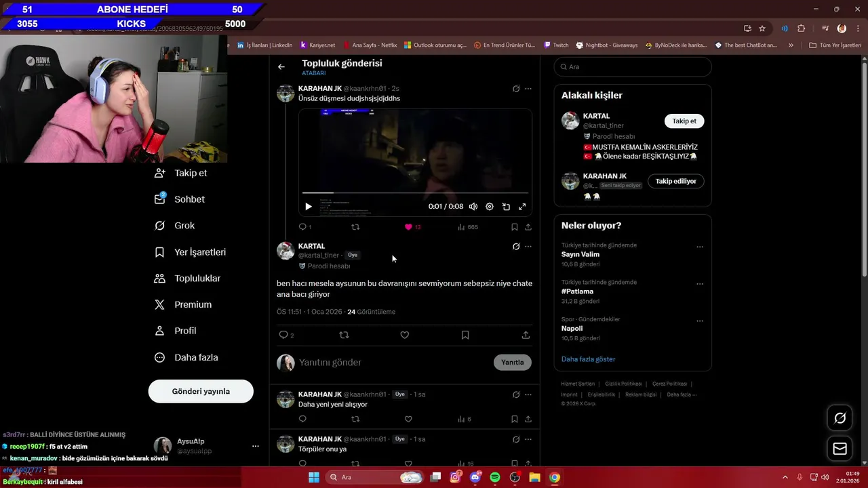
Task: Repost the video post by KARAHAN JK
Action: (x=355, y=227)
